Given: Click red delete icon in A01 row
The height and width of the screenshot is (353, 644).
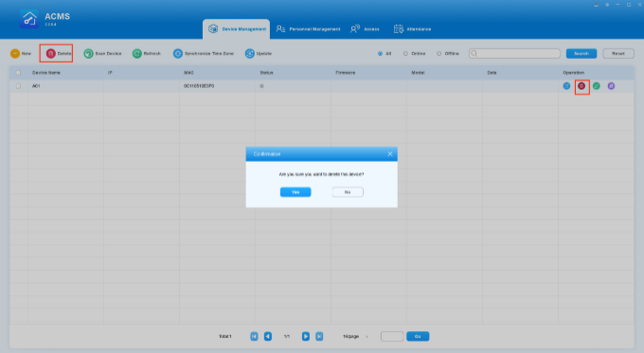Looking at the screenshot, I should coord(581,86).
